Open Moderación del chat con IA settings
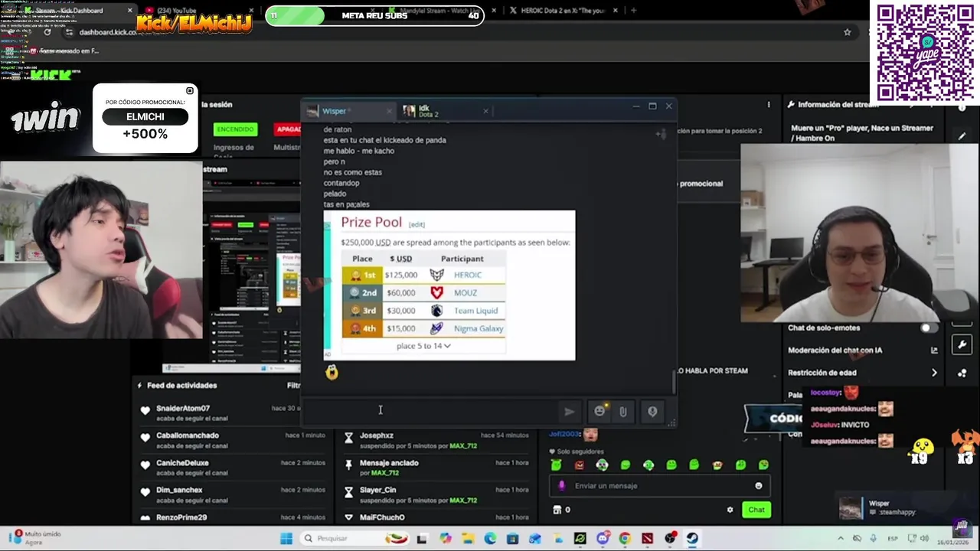This screenshot has height=551, width=980. (x=934, y=350)
